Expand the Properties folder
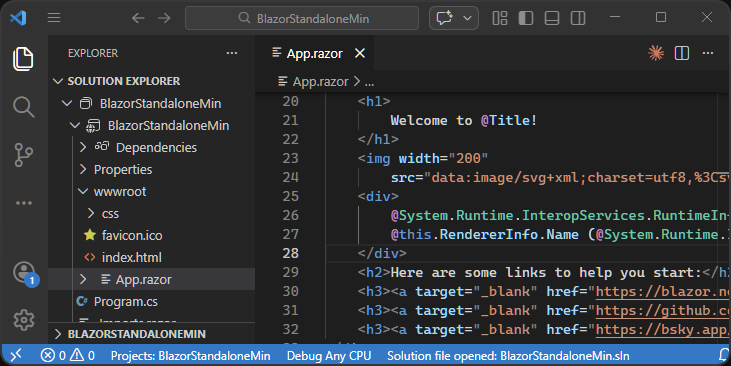This screenshot has width=731, height=366. click(x=83, y=169)
